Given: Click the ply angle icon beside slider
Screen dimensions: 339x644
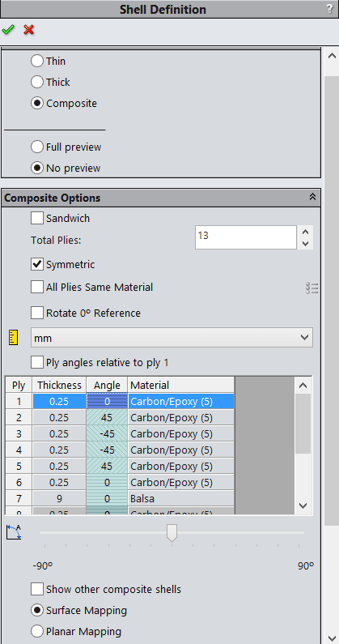Looking at the screenshot, I should pos(14,532).
